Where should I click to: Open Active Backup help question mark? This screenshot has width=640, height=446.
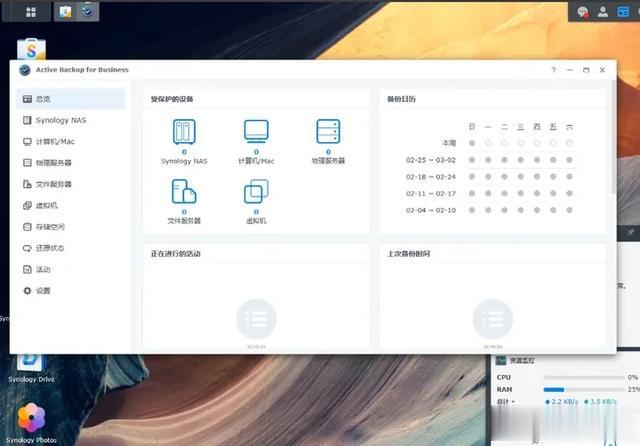[553, 70]
